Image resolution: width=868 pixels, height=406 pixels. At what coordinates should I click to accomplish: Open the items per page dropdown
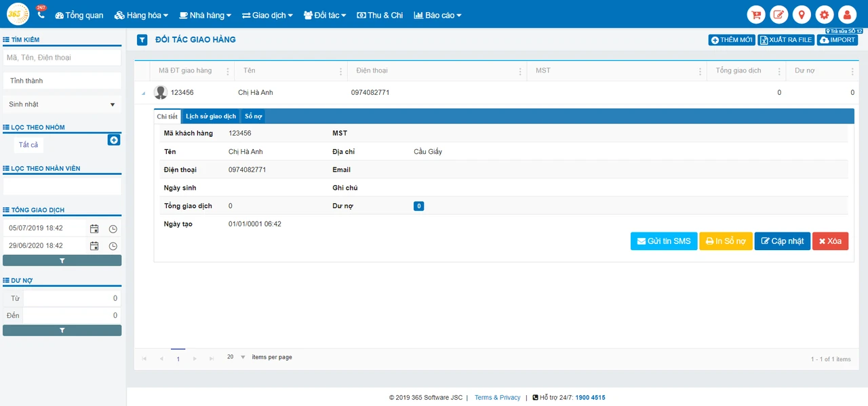click(x=236, y=357)
